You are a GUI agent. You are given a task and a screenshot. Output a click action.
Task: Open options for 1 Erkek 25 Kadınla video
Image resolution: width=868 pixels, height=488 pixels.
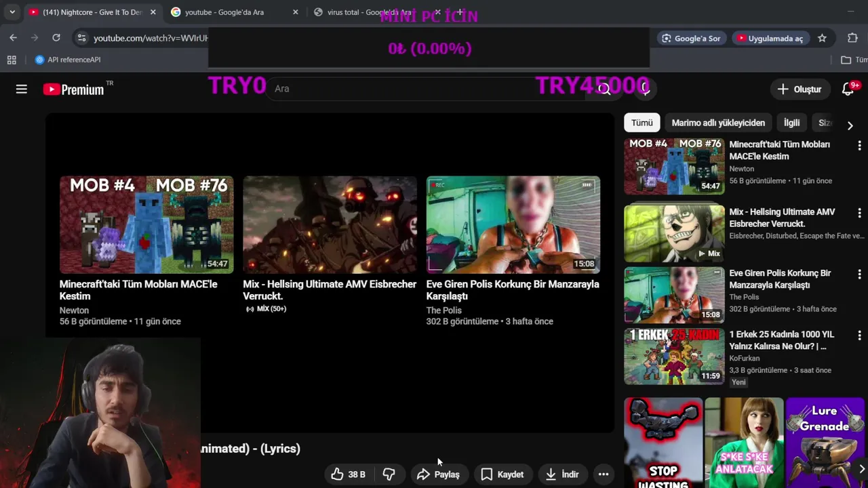coord(859,335)
